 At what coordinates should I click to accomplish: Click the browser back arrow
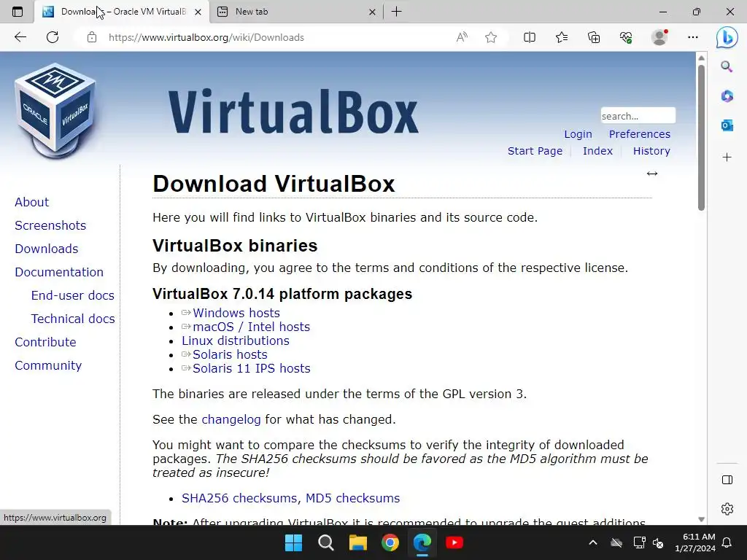pos(20,37)
